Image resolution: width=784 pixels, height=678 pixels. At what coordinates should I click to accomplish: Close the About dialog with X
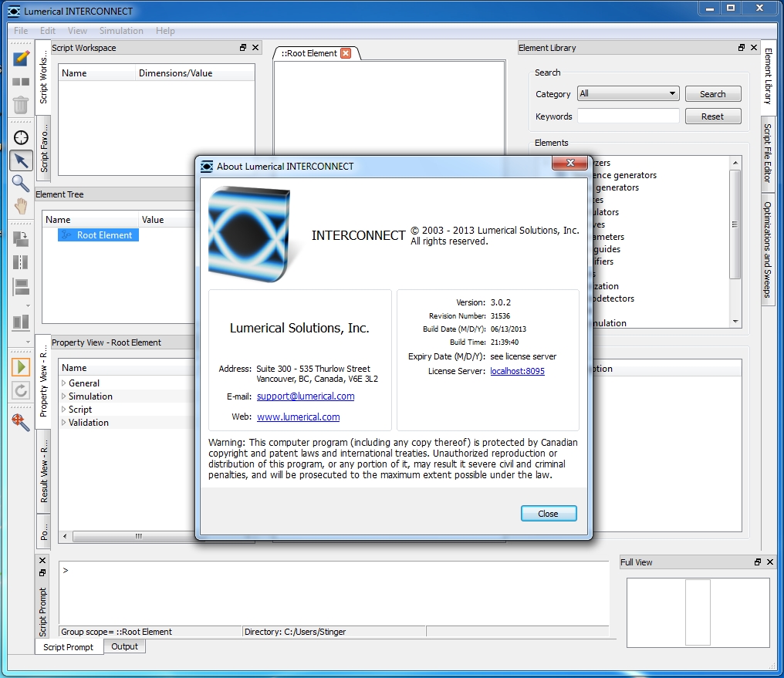[570, 163]
